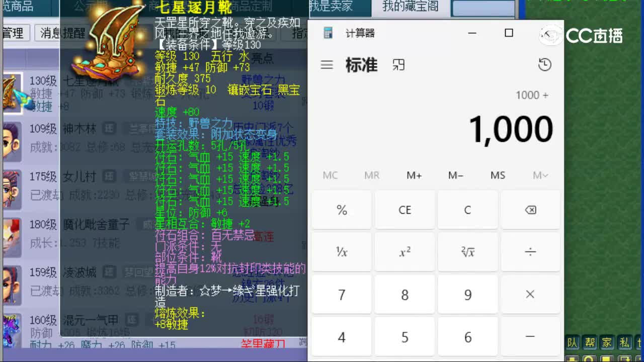
Task: Click digit 6 on the calculator
Action: coord(467,337)
